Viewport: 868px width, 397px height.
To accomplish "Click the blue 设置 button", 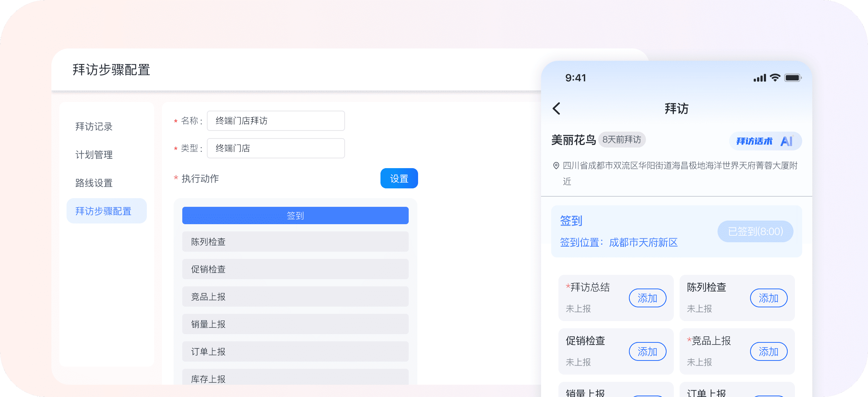I will 399,178.
